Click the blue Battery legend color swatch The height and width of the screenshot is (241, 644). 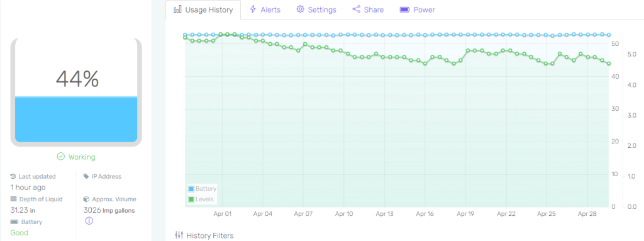(x=191, y=189)
